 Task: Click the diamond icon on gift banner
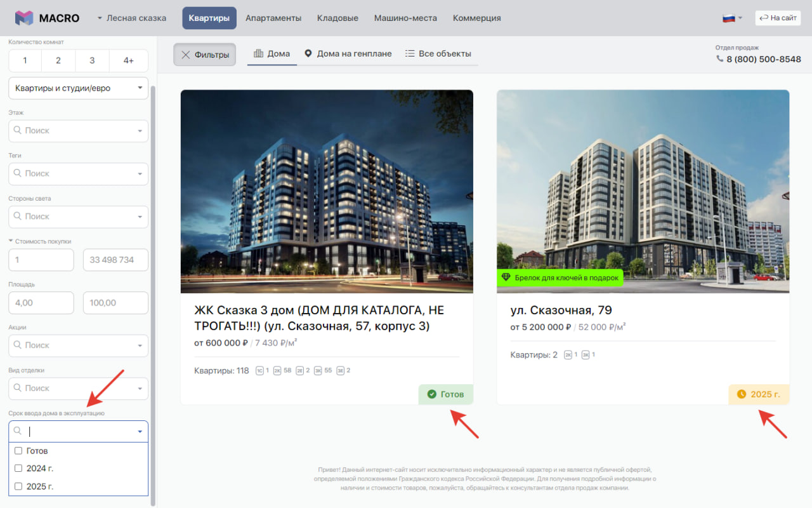click(506, 277)
